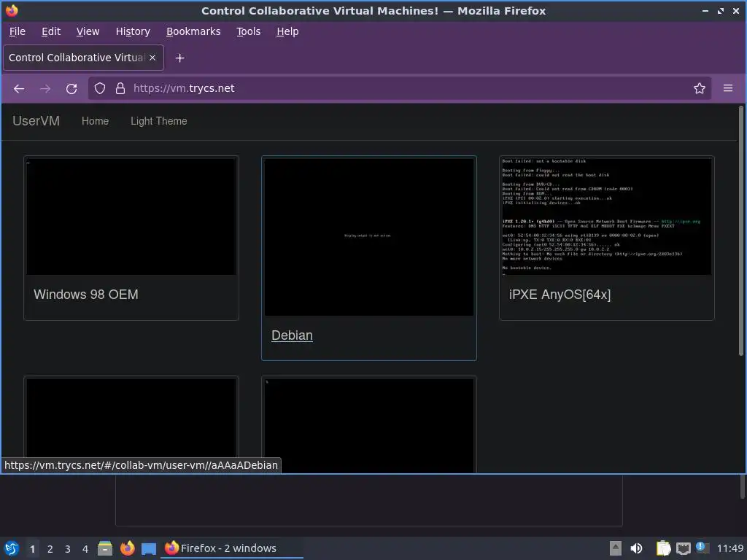747x560 pixels.
Task: Click the forward navigation arrow
Action: (45, 88)
